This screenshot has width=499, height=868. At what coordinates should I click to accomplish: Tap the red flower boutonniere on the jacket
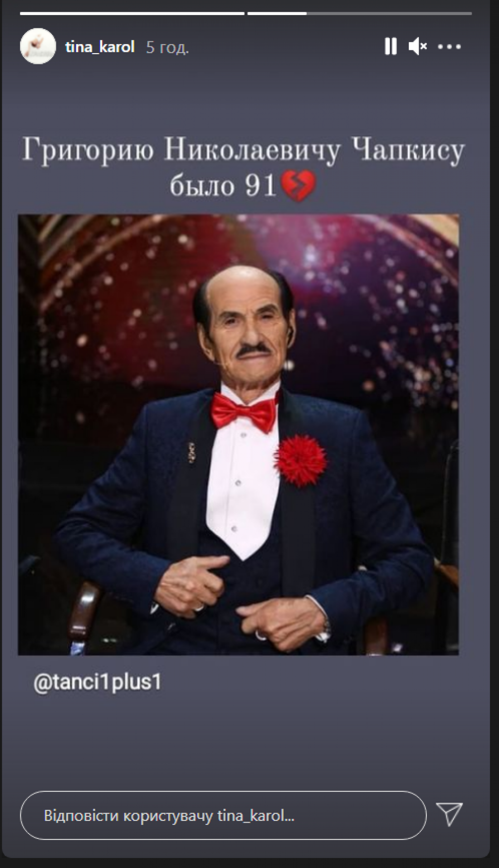(x=300, y=459)
